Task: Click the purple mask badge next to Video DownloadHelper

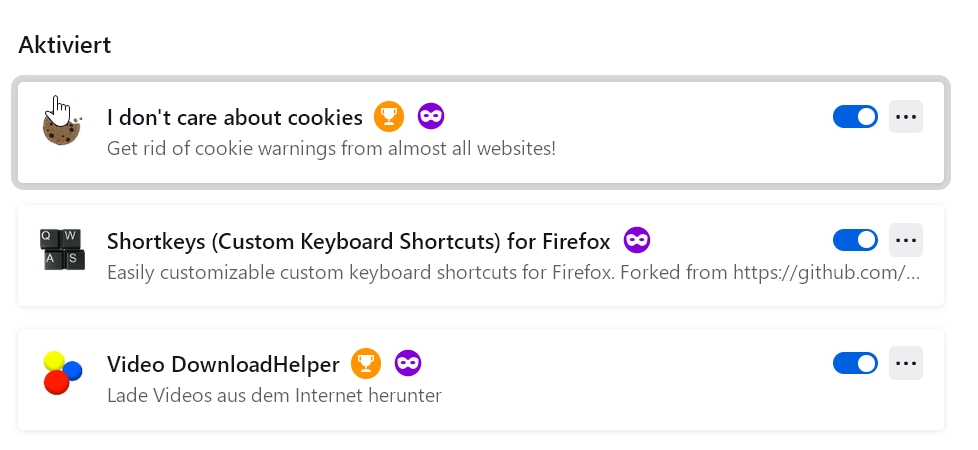Action: click(x=408, y=363)
